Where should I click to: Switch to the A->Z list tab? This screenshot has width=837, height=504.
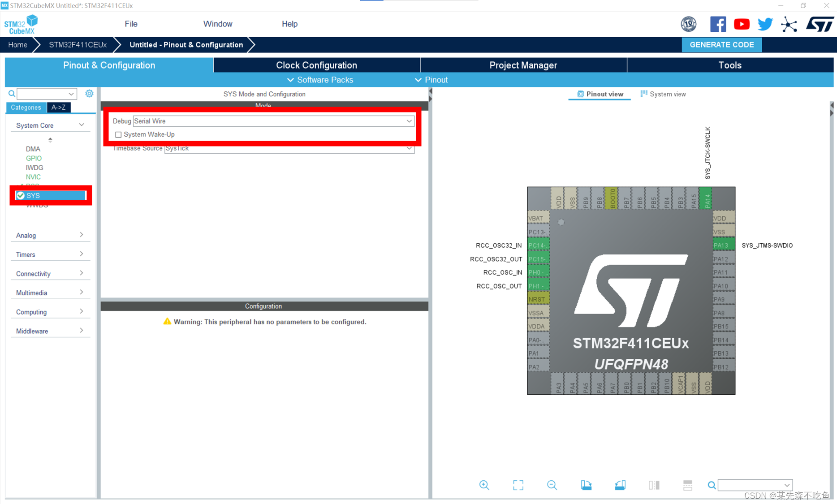[x=58, y=108]
